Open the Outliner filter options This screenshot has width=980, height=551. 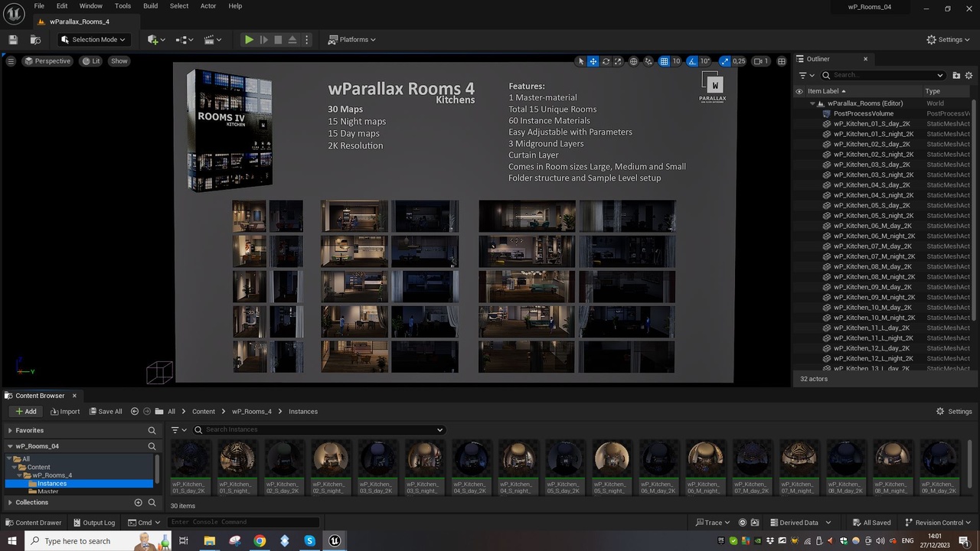coord(805,75)
